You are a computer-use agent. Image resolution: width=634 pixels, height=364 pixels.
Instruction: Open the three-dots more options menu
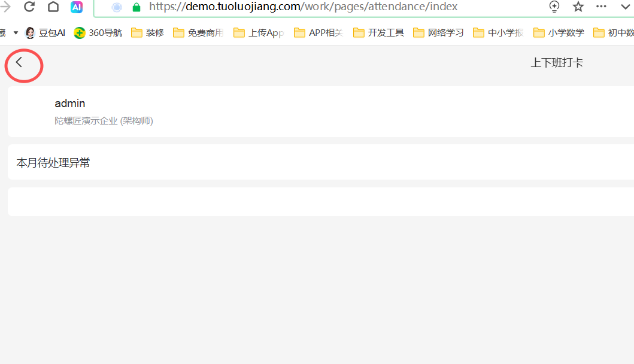pos(601,7)
